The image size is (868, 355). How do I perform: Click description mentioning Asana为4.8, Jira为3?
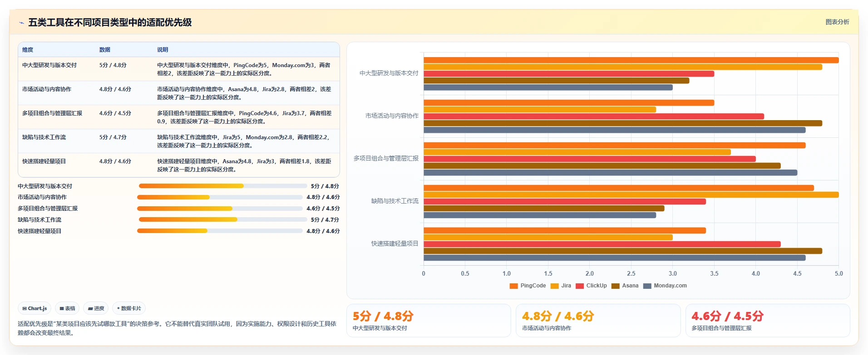[244, 165]
